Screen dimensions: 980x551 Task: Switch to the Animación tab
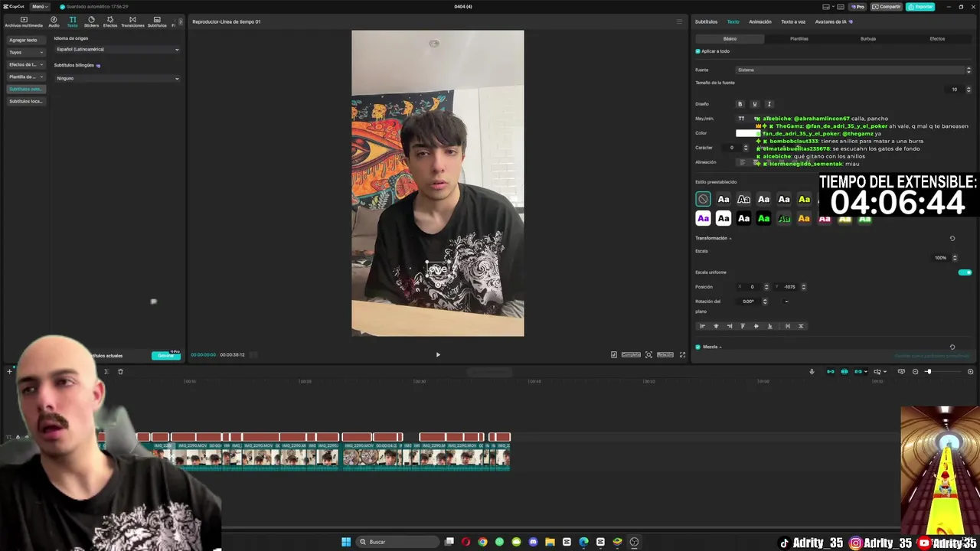760,21
